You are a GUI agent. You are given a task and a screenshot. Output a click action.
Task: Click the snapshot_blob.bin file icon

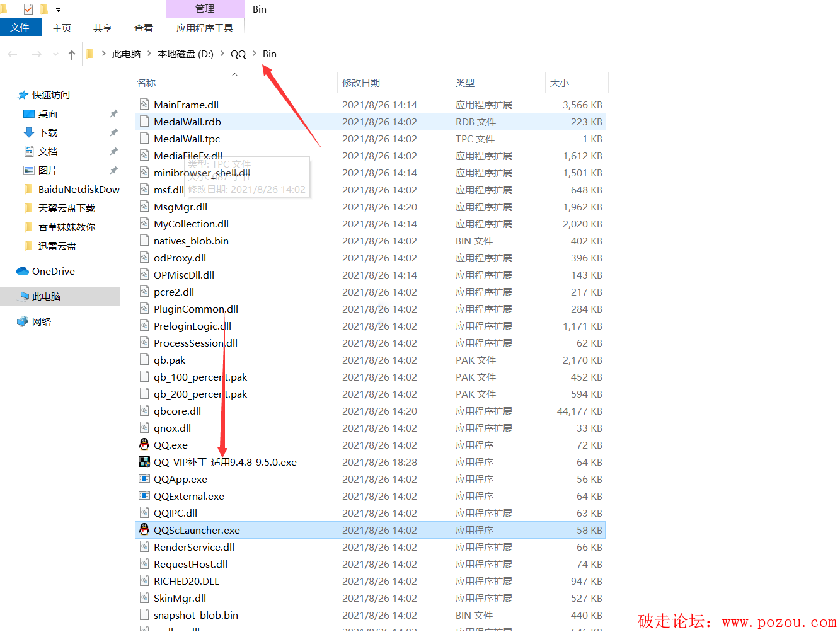[x=144, y=615]
